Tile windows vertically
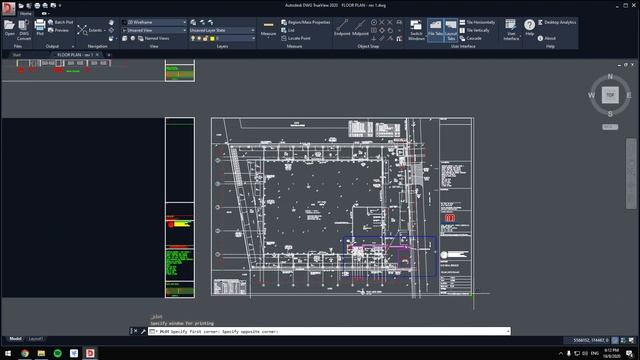640x360 pixels. [474, 30]
